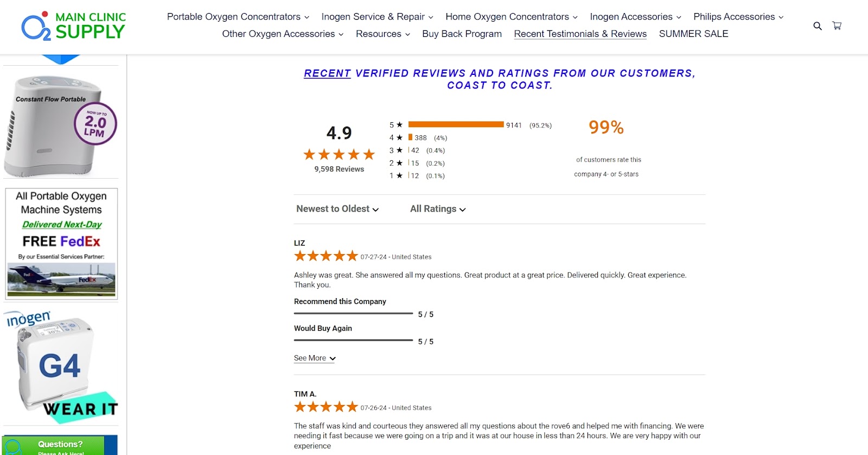The height and width of the screenshot is (455, 868).
Task: Expand the Newest to Oldest sort dropdown
Action: (337, 209)
